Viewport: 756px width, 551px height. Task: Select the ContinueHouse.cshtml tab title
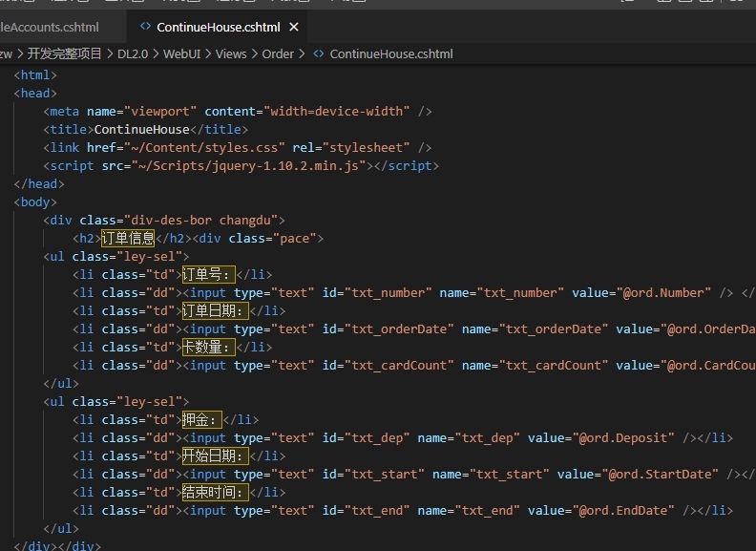[x=220, y=28]
